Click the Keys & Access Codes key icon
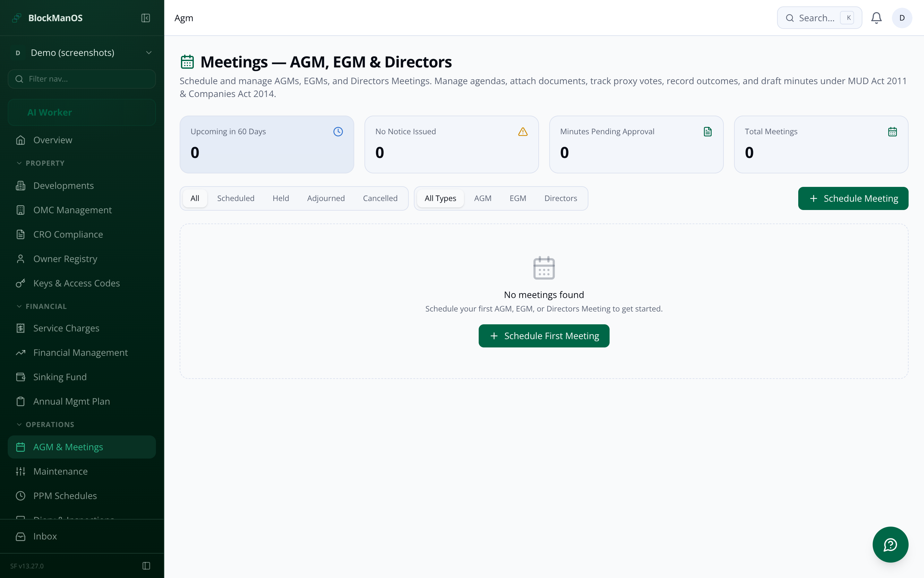 pyautogui.click(x=21, y=283)
